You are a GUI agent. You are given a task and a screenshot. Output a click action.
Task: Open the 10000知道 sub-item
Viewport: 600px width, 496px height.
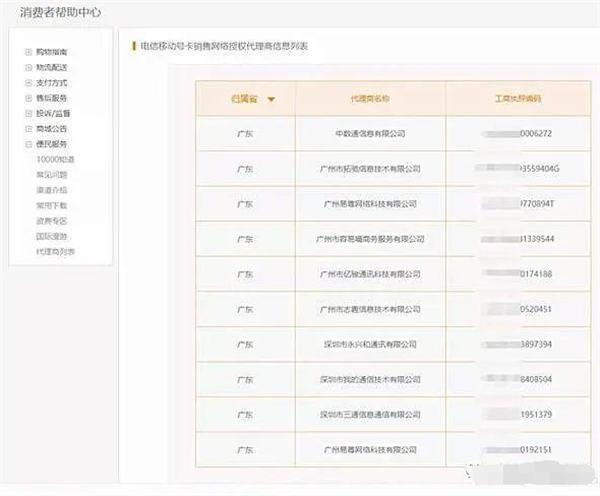tap(55, 159)
